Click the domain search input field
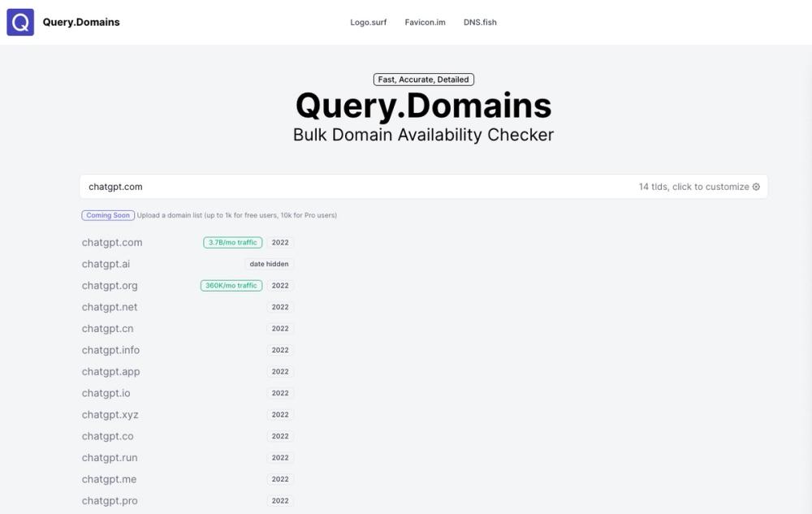Viewport: 812px width, 514px height. point(424,187)
